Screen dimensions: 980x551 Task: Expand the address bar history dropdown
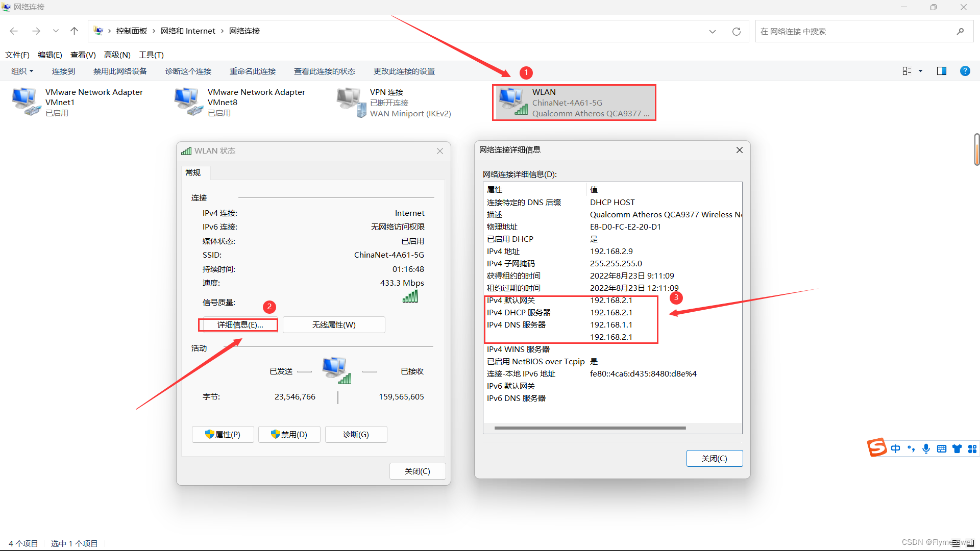(x=713, y=32)
